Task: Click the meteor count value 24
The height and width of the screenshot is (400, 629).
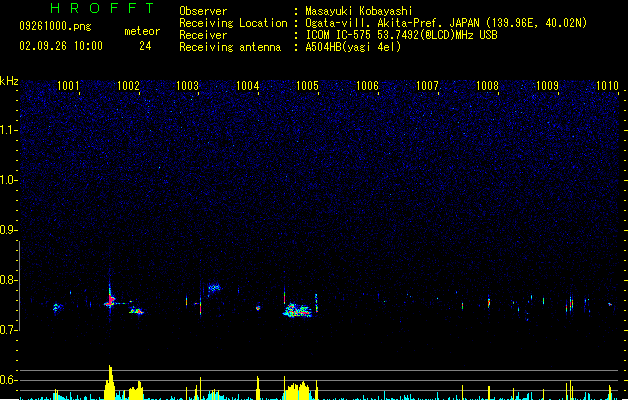Action: 145,46
